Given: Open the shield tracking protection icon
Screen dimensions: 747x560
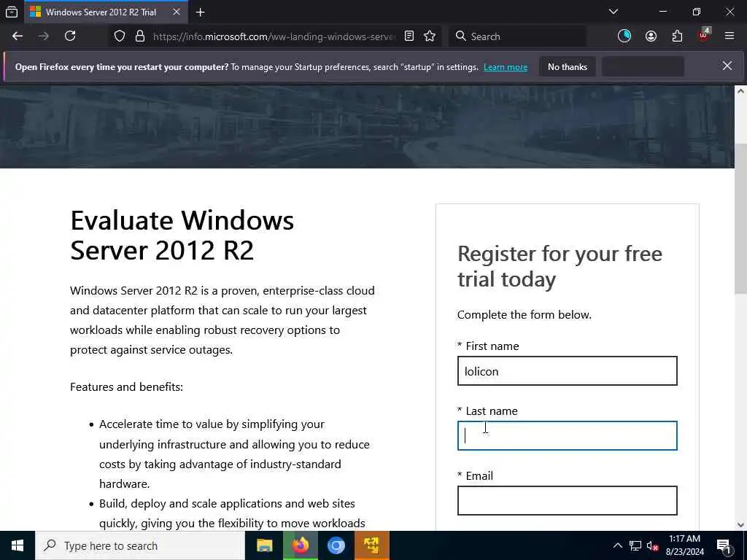Looking at the screenshot, I should click(120, 36).
